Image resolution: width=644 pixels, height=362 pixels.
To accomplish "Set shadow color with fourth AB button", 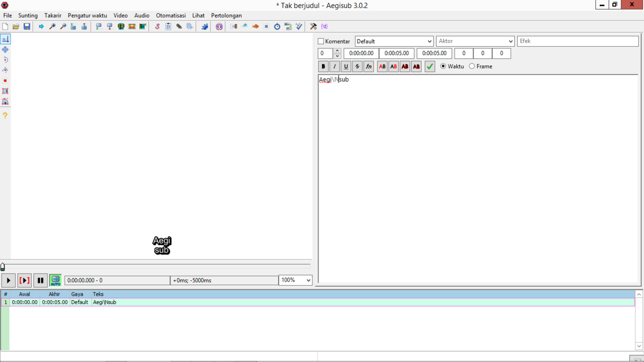I will click(x=416, y=66).
